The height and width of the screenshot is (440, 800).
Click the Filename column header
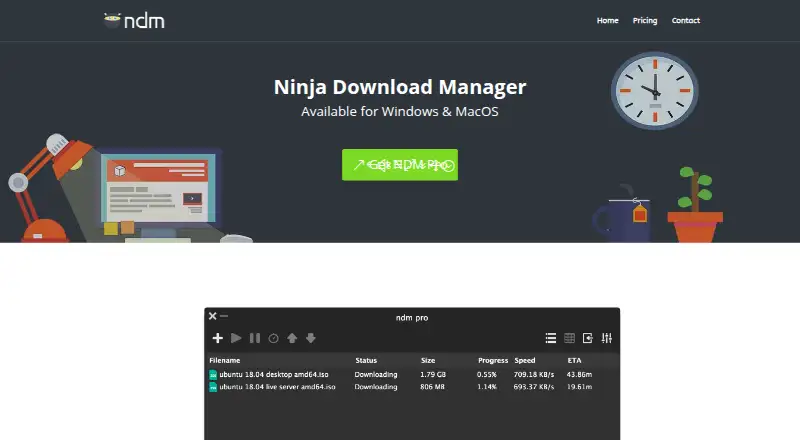[x=224, y=360]
